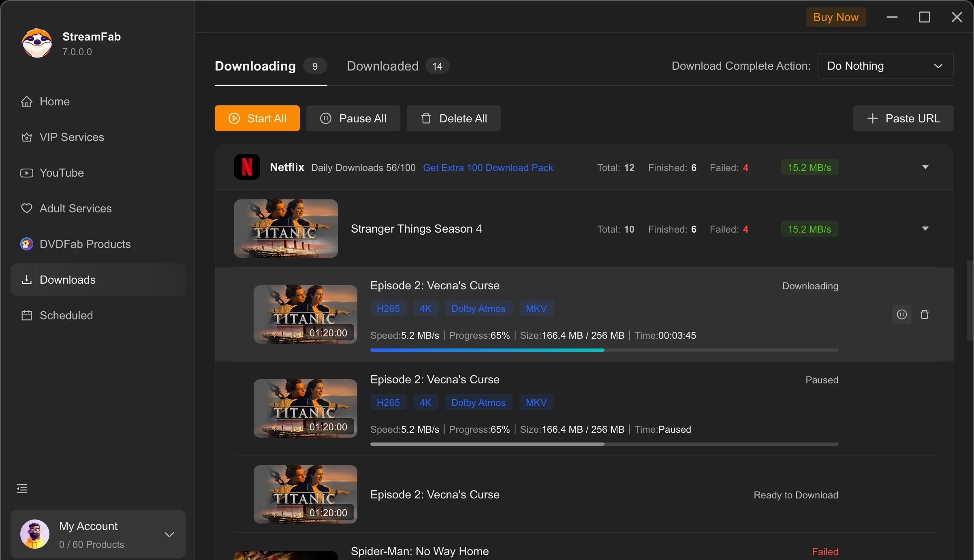The image size is (974, 560).
Task: Click the vertical scrollbar
Action: [970, 301]
